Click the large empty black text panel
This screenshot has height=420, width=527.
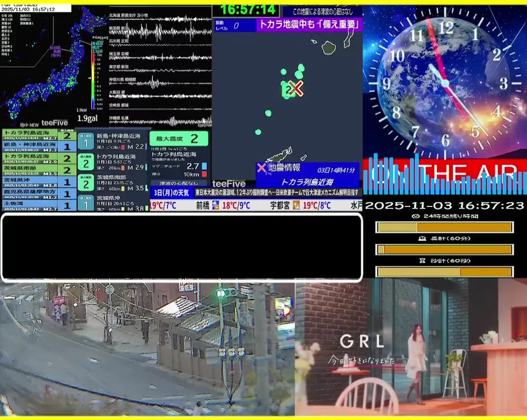point(182,247)
